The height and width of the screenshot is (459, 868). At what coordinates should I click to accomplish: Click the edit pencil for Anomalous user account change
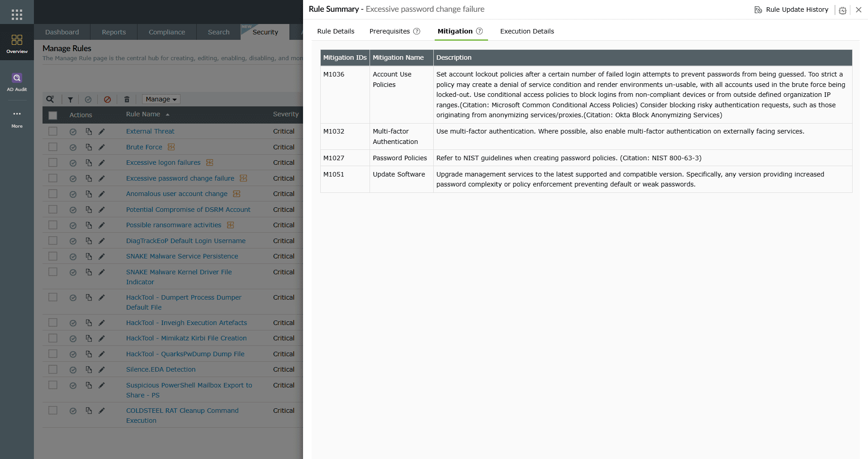click(102, 194)
